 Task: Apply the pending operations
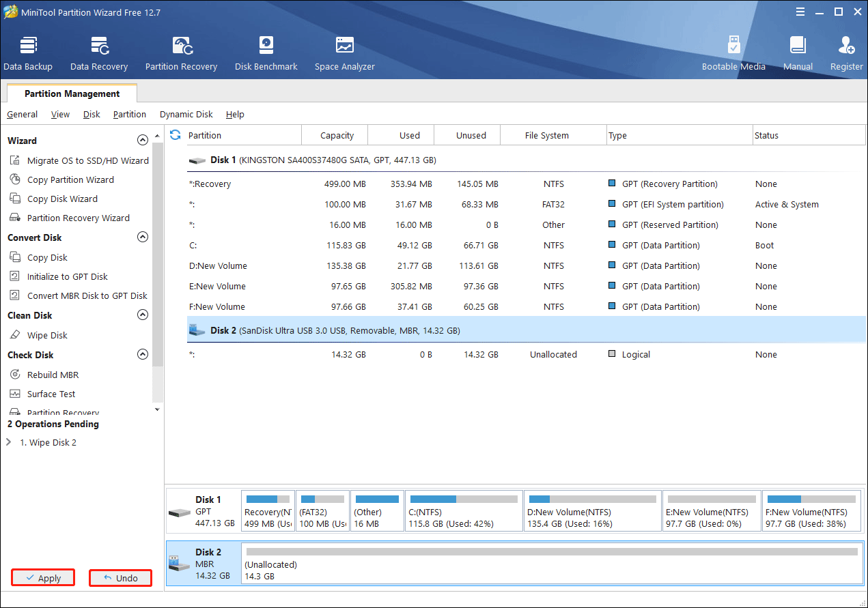point(43,578)
